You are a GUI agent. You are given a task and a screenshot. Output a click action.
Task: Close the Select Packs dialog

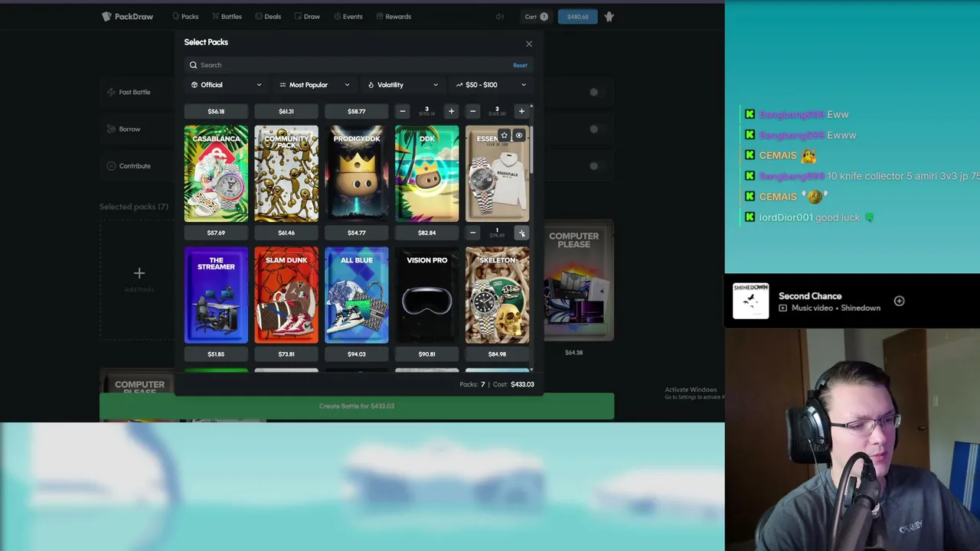tap(528, 44)
